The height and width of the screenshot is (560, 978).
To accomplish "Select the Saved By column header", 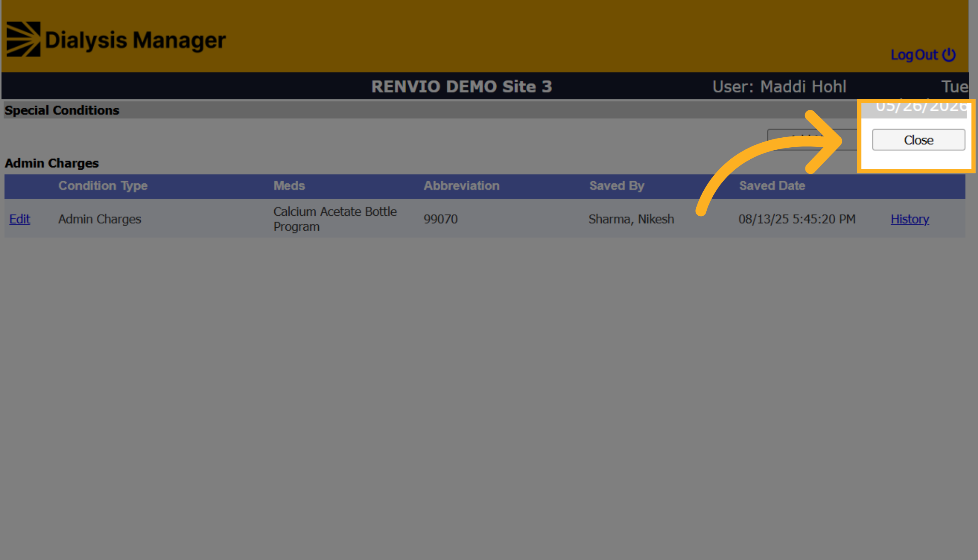I will click(617, 185).
